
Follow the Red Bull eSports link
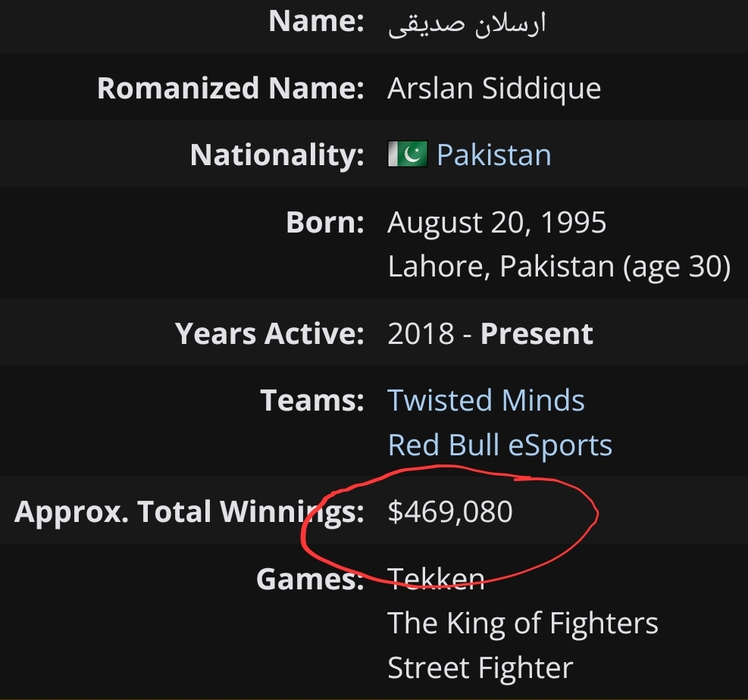(499, 445)
